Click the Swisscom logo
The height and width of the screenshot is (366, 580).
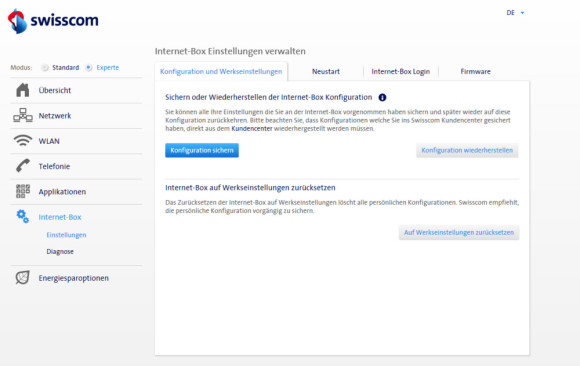tap(53, 21)
